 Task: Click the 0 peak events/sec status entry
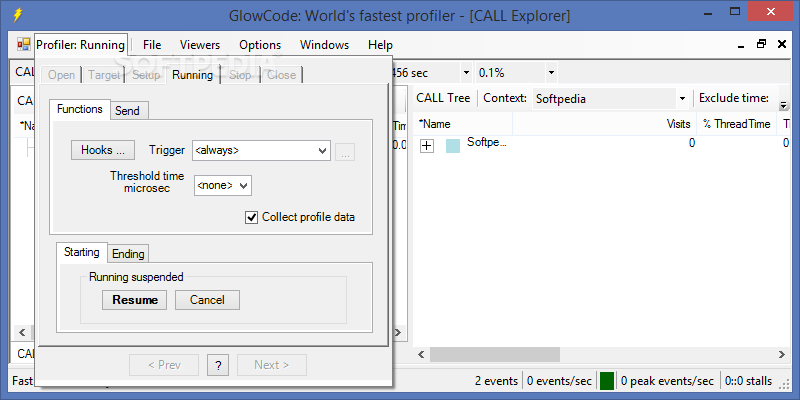coord(667,381)
